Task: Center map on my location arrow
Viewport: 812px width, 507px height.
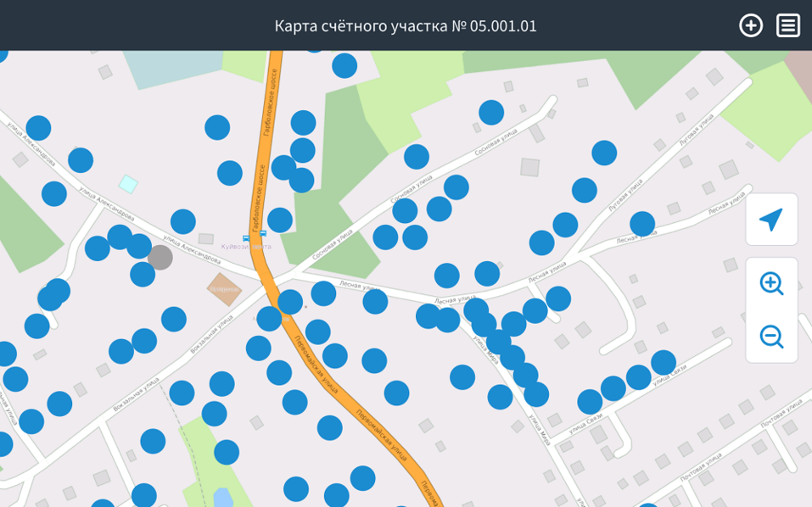Action: click(770, 220)
